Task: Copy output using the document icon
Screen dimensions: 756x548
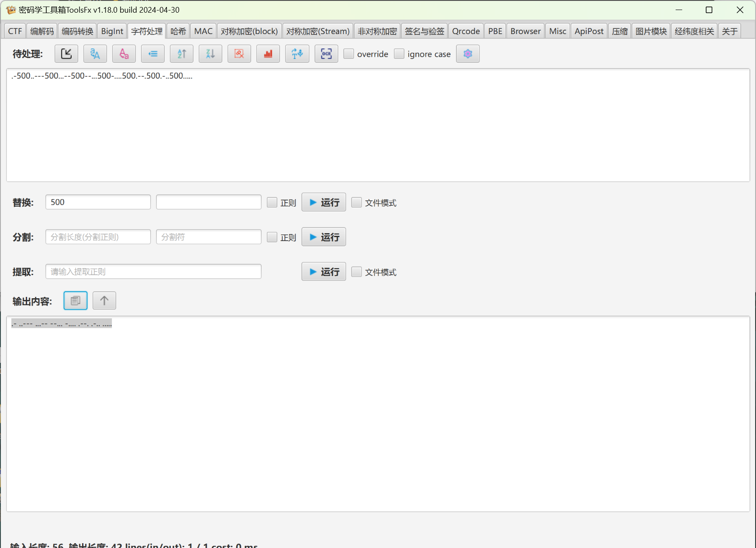Action: pyautogui.click(x=76, y=300)
